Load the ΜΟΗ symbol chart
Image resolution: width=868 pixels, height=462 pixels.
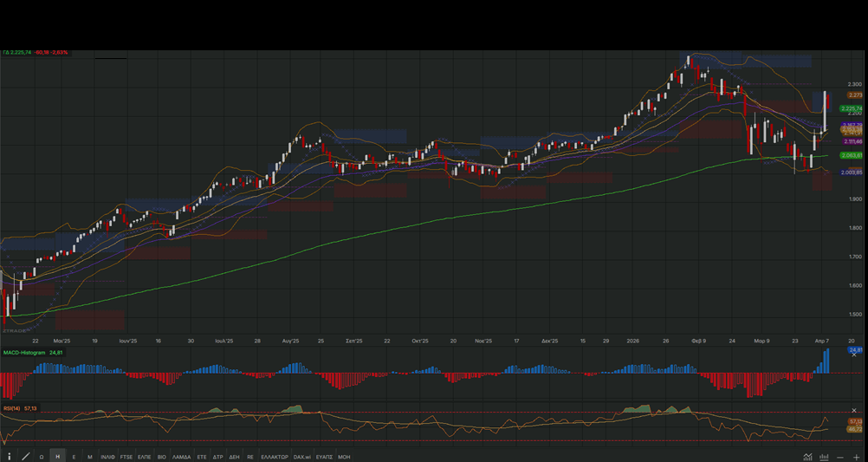coord(344,457)
